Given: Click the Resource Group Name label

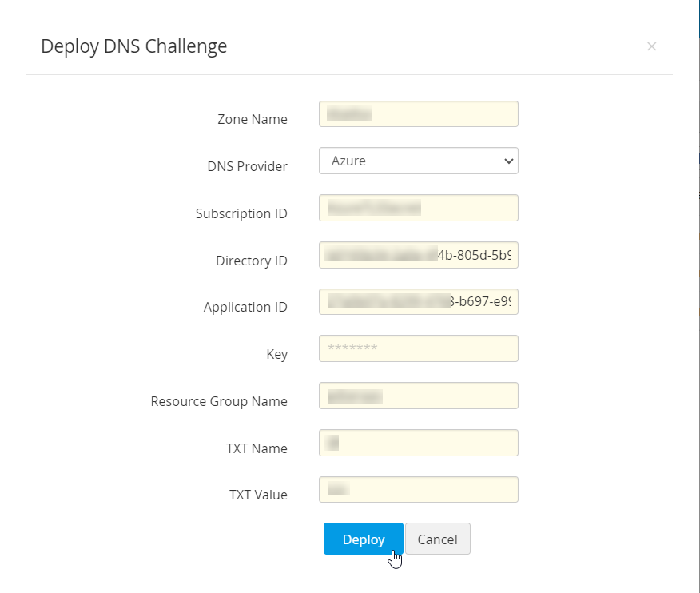Looking at the screenshot, I should (x=219, y=401).
